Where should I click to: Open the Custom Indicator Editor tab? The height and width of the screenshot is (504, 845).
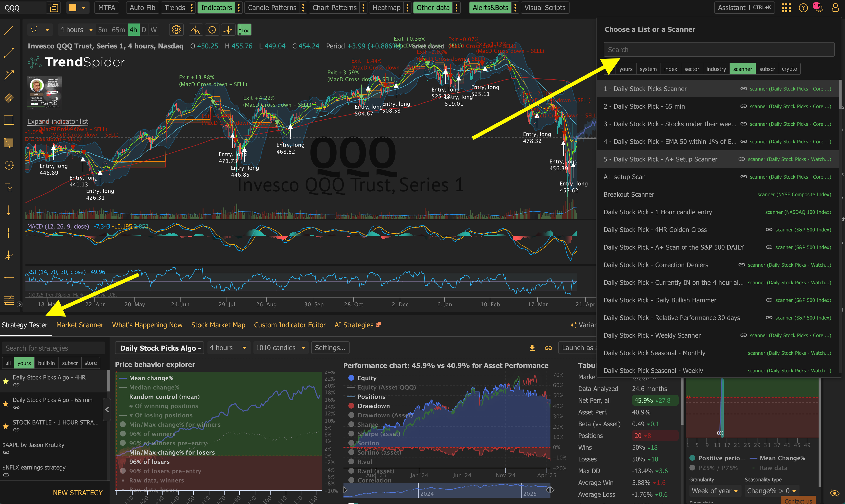[290, 325]
